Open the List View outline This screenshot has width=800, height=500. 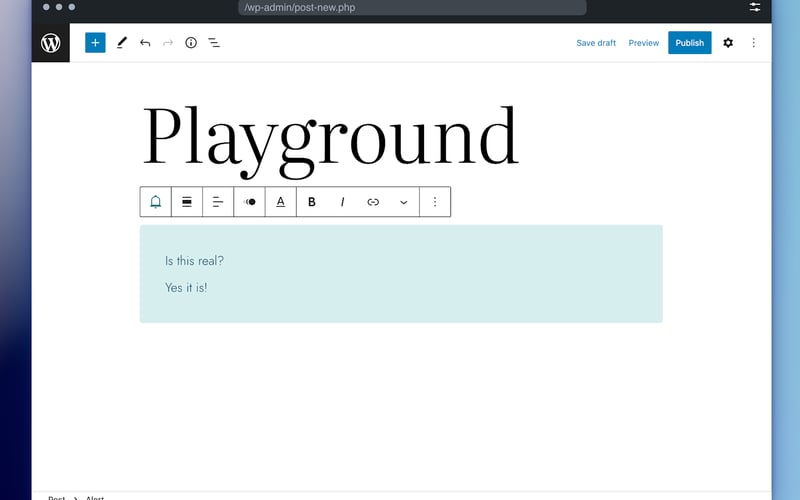click(x=214, y=43)
